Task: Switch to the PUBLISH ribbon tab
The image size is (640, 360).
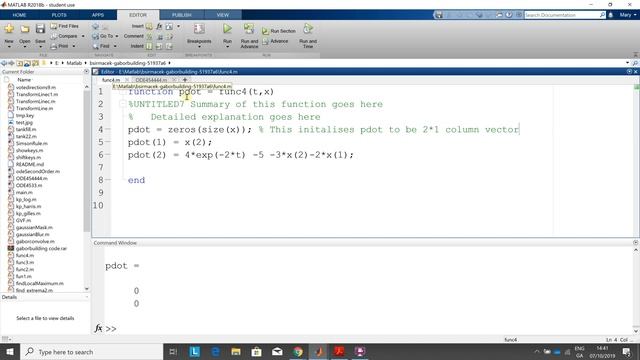Action: [x=182, y=15]
